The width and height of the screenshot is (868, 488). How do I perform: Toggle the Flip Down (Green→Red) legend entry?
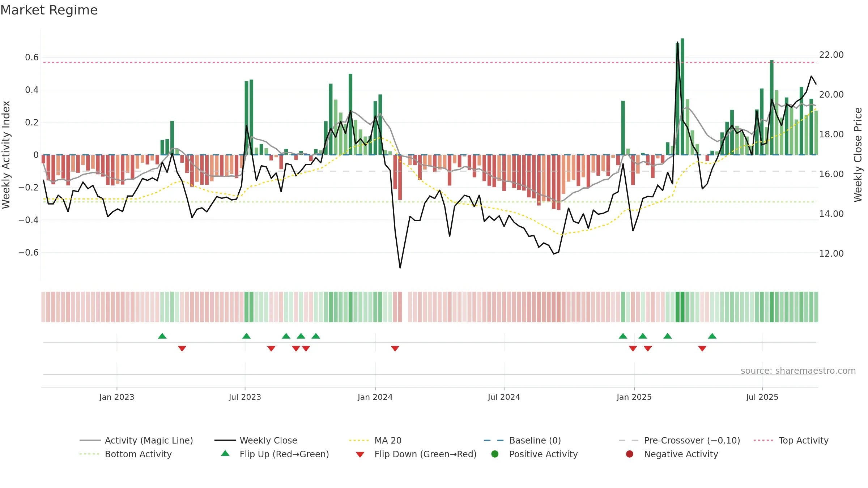click(x=416, y=454)
